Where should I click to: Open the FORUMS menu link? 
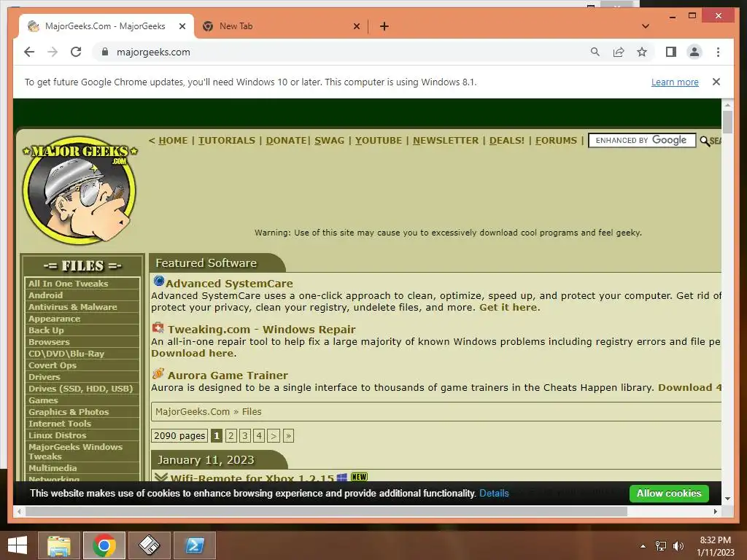click(556, 141)
